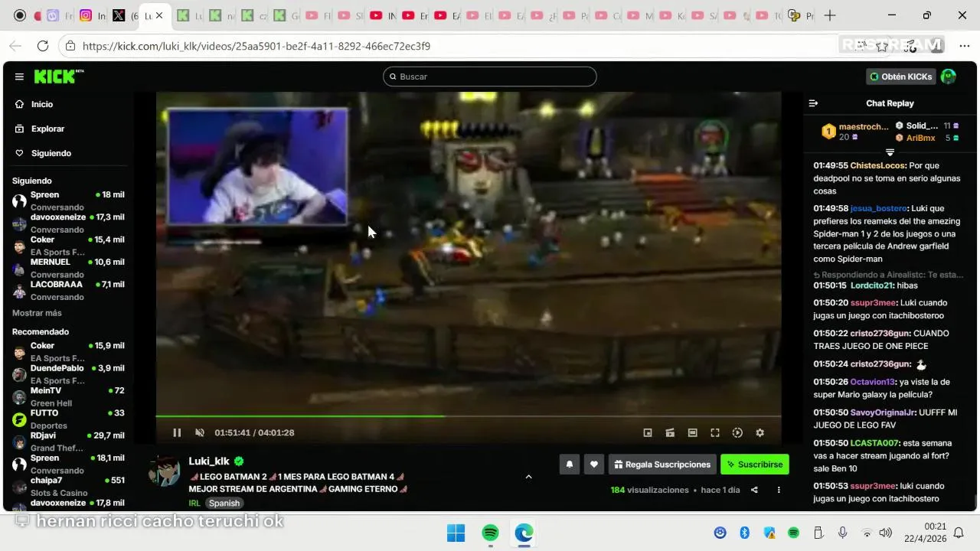Open video three-dot options menu
This screenshot has height=551, width=980.
pyautogui.click(x=779, y=490)
